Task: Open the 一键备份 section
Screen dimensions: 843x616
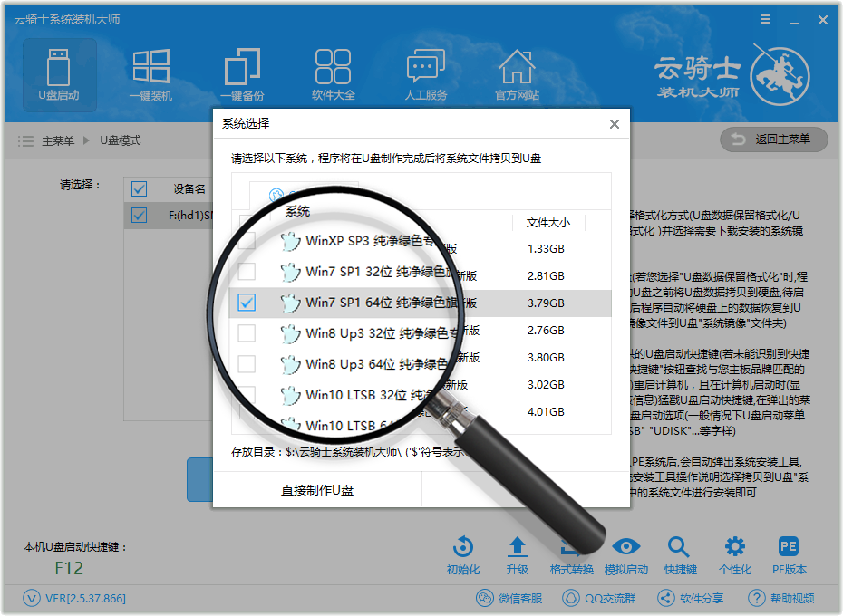Action: tap(242, 74)
